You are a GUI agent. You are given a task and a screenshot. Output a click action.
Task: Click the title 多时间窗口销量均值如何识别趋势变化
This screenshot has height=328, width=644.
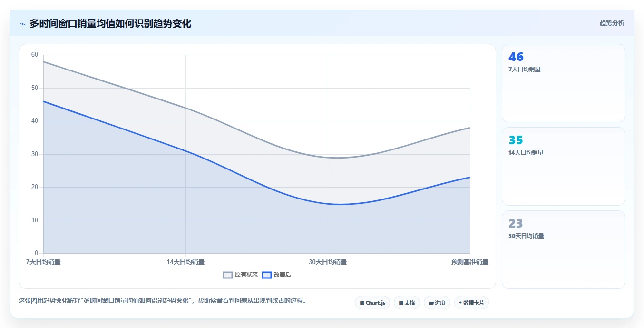click(110, 23)
